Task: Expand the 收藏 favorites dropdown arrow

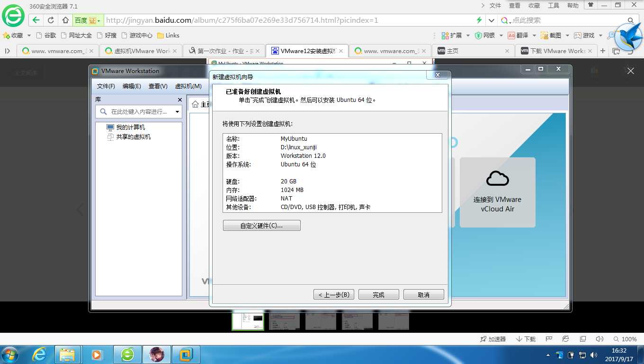Action: click(x=29, y=36)
